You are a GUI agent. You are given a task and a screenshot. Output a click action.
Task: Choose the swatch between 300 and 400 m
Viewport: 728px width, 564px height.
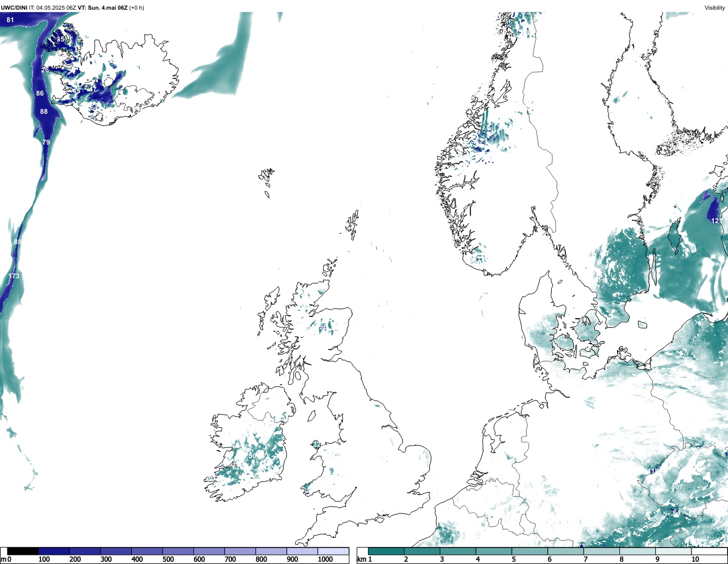point(116,551)
